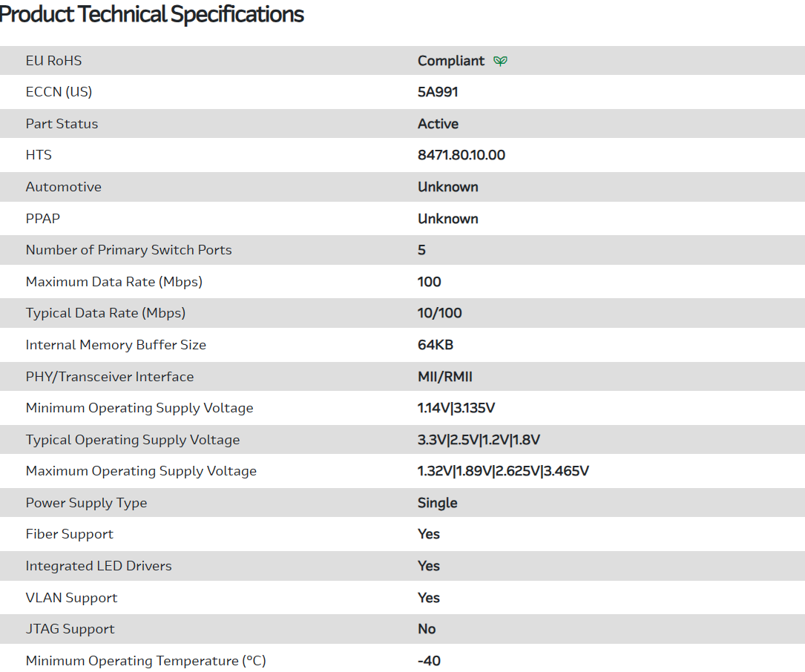Click the green leaf icon beside Compliant
The height and width of the screenshot is (672, 805).
pos(501,61)
